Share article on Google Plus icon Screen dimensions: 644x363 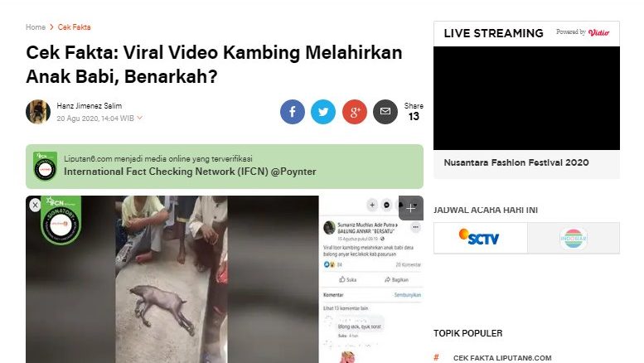click(x=355, y=112)
